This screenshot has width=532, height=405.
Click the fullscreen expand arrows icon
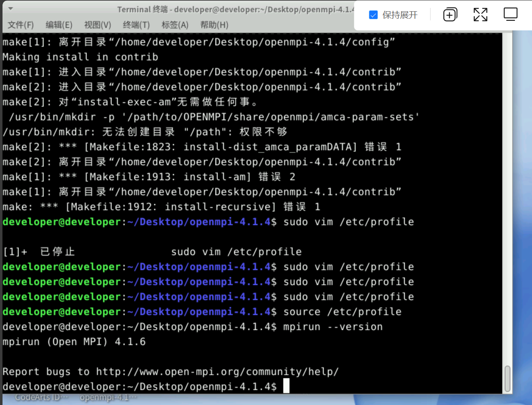tap(480, 15)
